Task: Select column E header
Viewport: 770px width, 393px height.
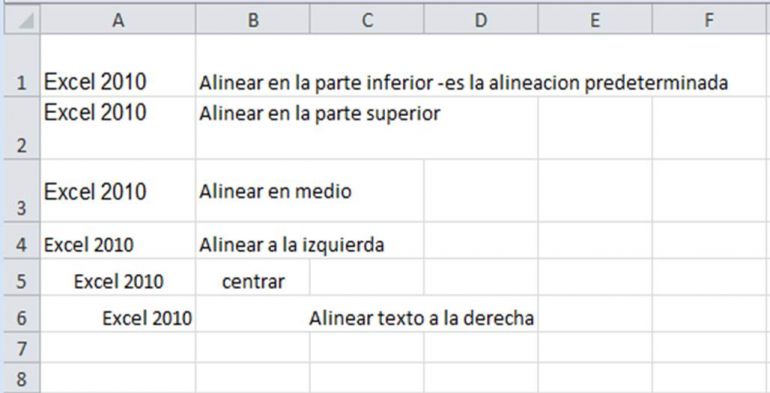Action: [x=595, y=20]
